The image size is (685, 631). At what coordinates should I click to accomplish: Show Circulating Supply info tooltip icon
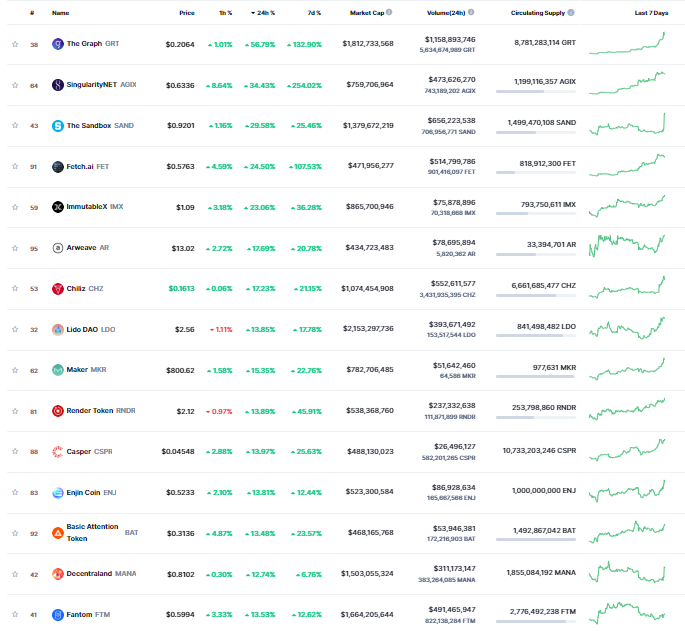coord(571,12)
